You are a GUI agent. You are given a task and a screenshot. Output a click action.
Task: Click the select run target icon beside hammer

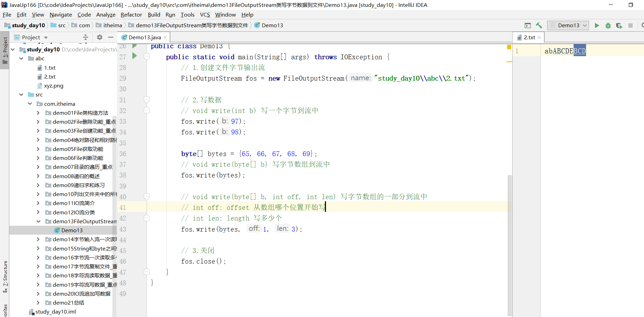[x=528, y=25]
